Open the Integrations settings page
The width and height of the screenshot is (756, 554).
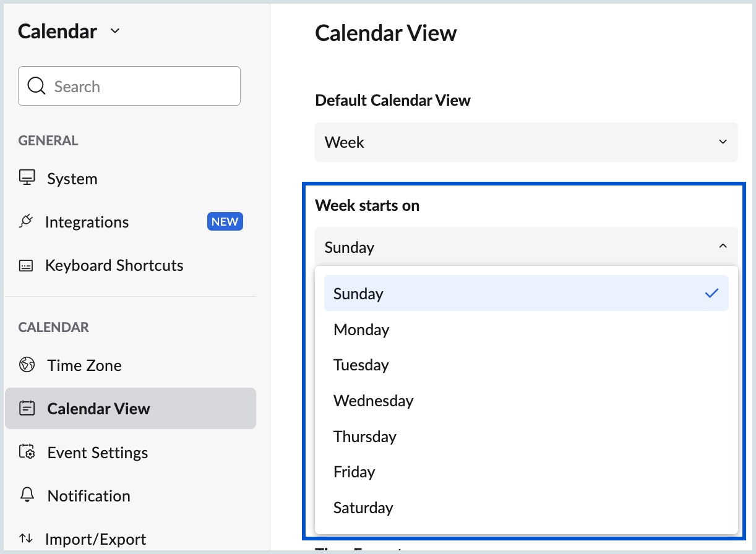pyautogui.click(x=87, y=222)
